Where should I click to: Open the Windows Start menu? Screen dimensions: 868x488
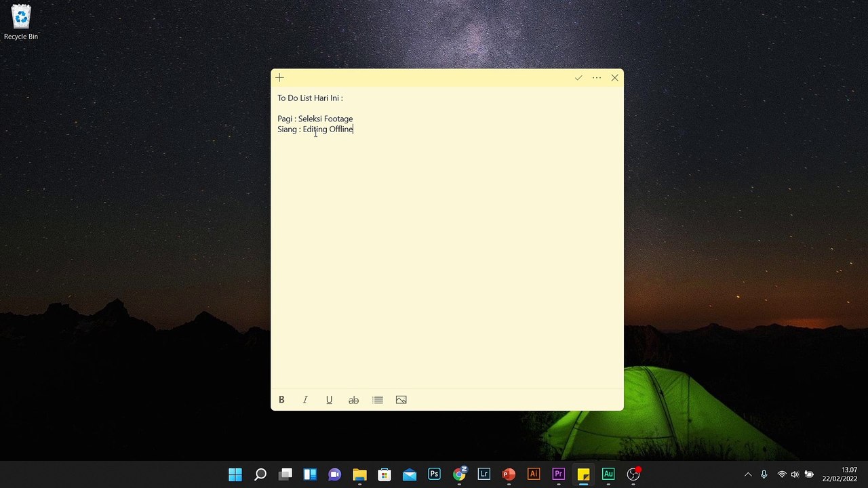click(235, 474)
